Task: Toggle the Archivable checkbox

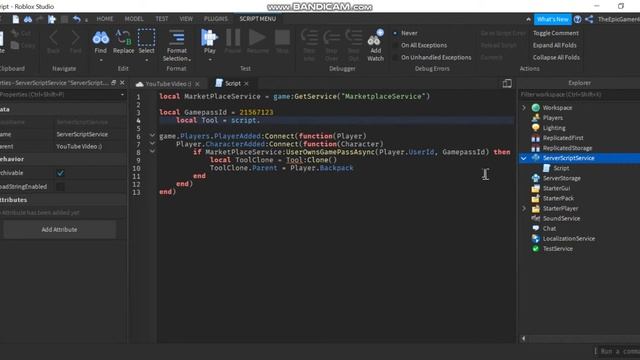Action: pos(60,173)
